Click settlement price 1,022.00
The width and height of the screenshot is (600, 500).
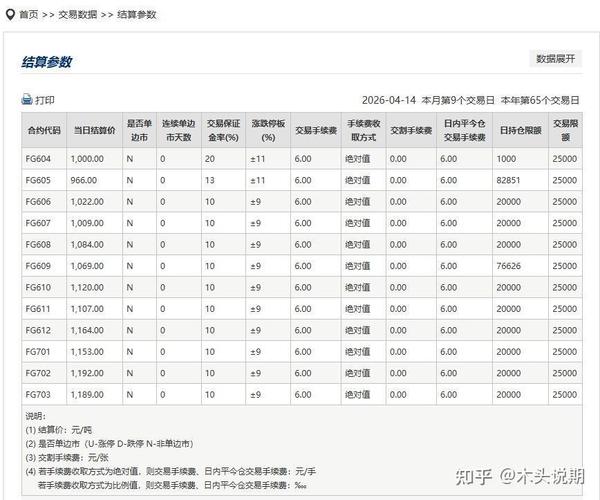(x=87, y=202)
